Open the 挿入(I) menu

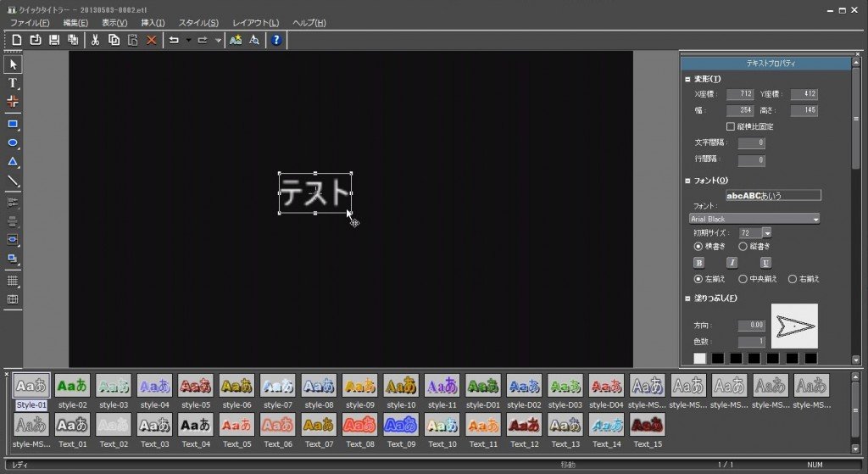[153, 23]
